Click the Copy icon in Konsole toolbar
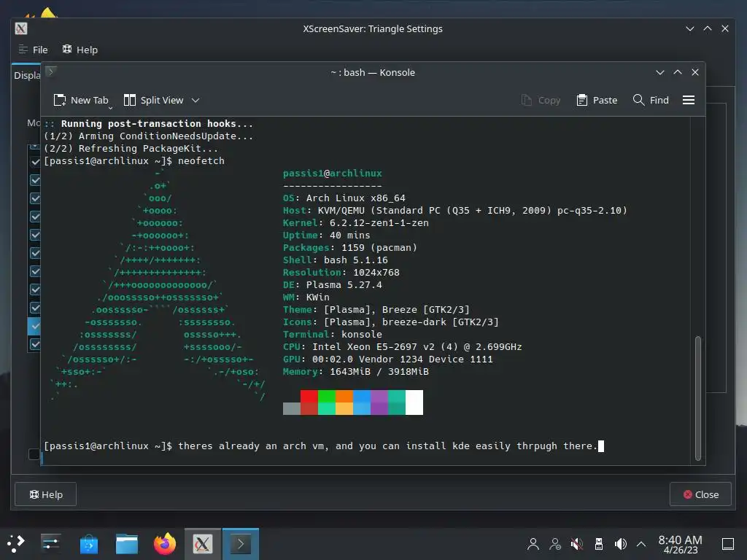Image resolution: width=747 pixels, height=560 pixels. [x=527, y=100]
